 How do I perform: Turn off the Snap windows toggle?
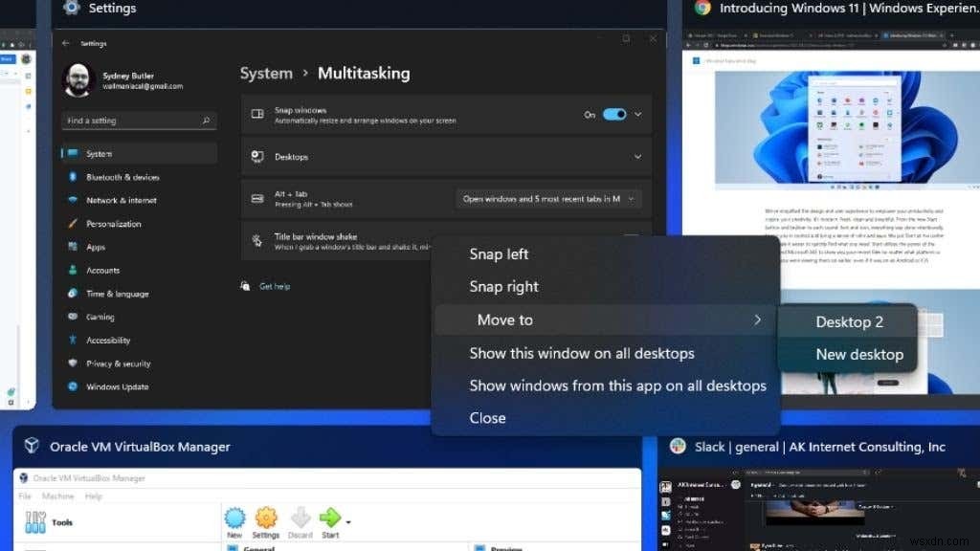click(x=615, y=112)
